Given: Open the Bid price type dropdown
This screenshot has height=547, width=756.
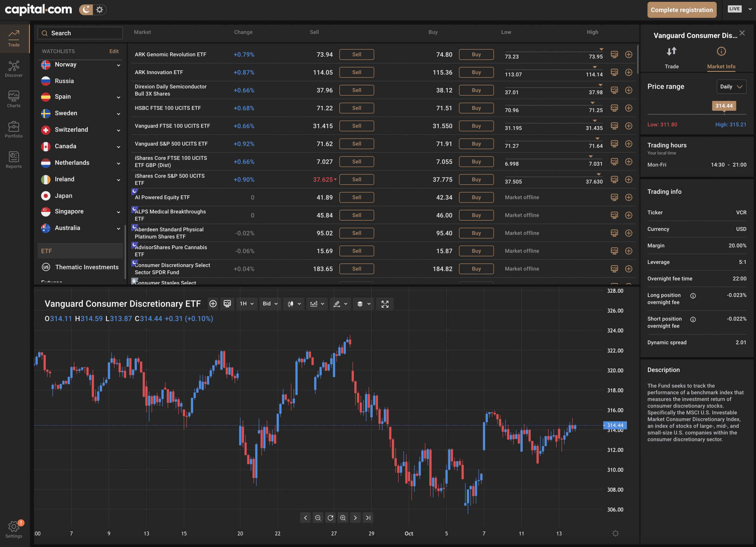Looking at the screenshot, I should [x=270, y=304].
